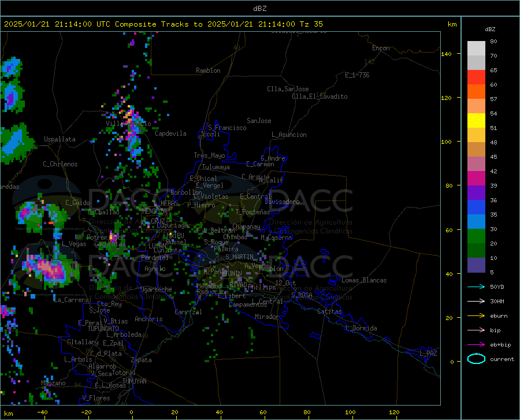Click the 39 dBZ purple swatch

[476, 193]
